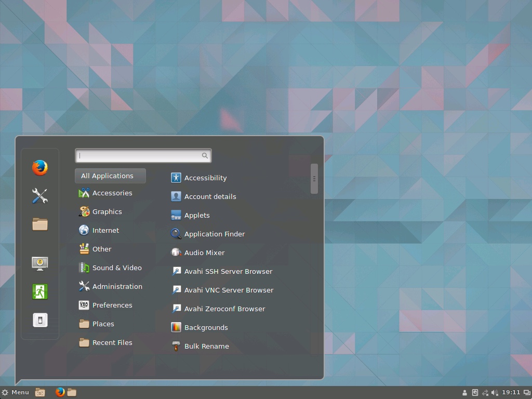Open the network icon in system tray
Viewport: 532px width, 399px height.
pyautogui.click(x=485, y=393)
